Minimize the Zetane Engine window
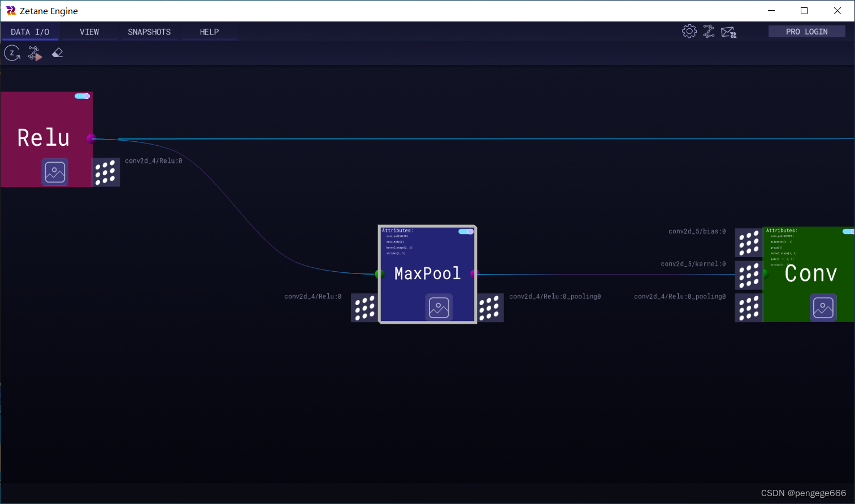The width and height of the screenshot is (855, 504). click(x=771, y=11)
